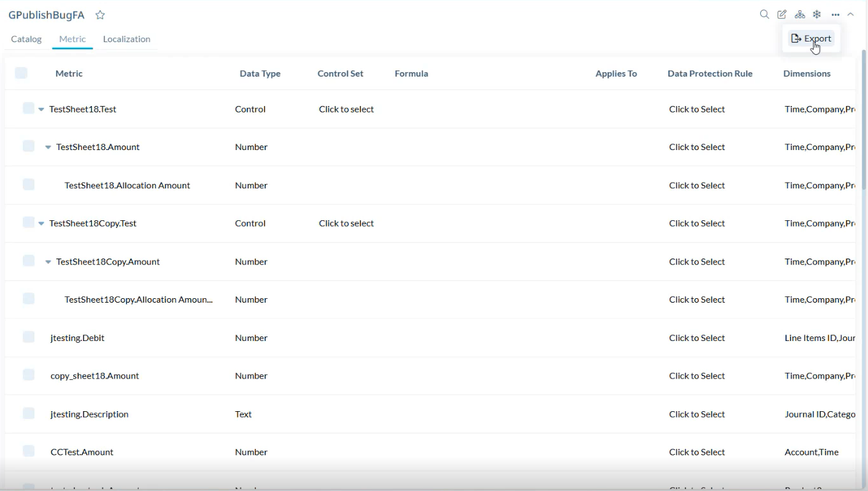This screenshot has height=491, width=868.
Task: Favorite GPublishBugFA with the star icon
Action: tap(100, 15)
